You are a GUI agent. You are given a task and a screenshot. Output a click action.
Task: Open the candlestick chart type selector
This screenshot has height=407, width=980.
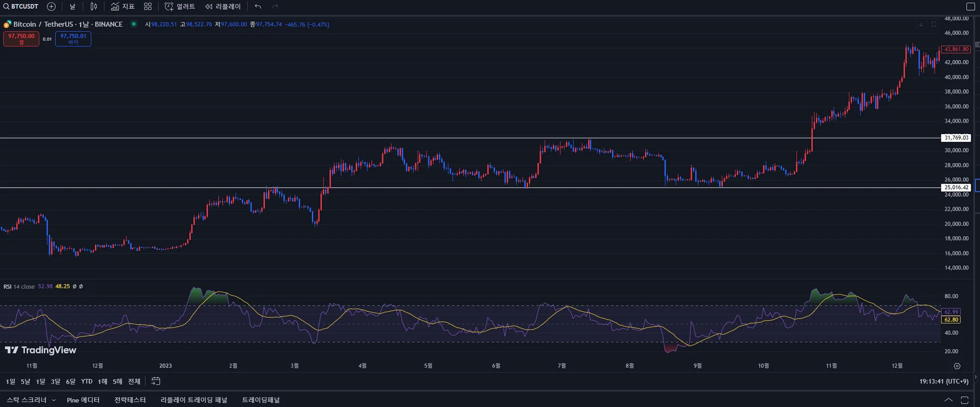point(94,7)
